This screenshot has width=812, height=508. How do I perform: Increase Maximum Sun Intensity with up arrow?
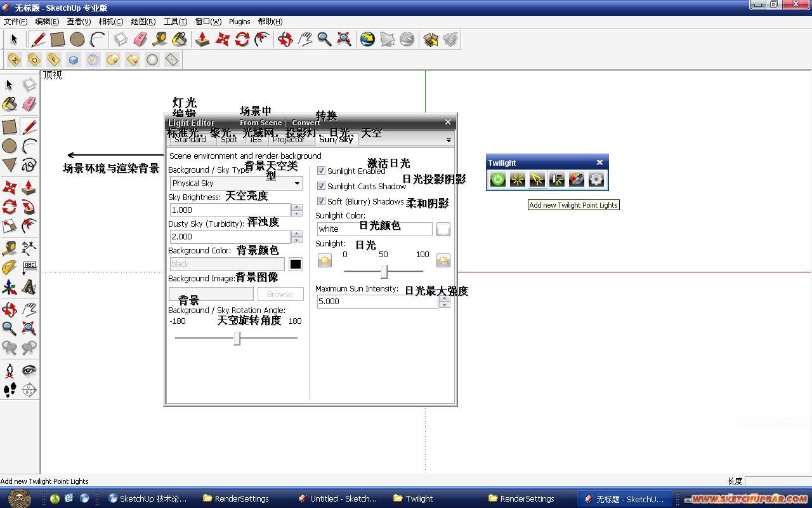click(x=444, y=298)
